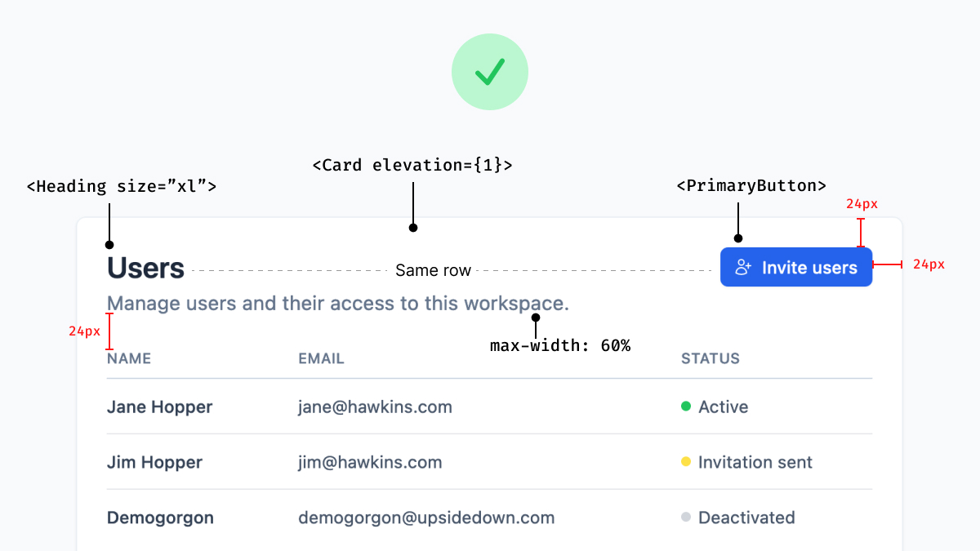Click the yellow Invitation sent status dot
980x551 pixels.
click(686, 462)
